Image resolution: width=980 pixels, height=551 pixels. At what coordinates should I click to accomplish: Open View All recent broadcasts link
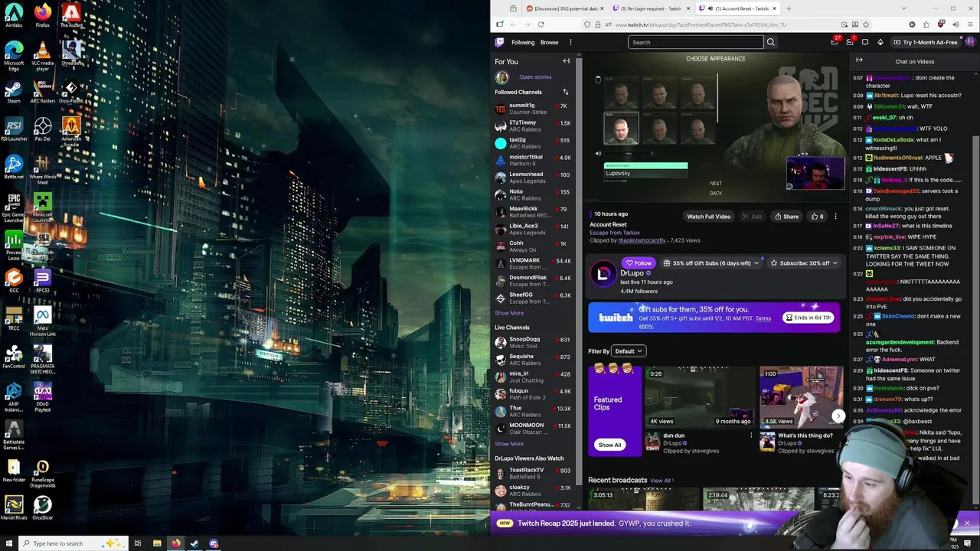(661, 481)
